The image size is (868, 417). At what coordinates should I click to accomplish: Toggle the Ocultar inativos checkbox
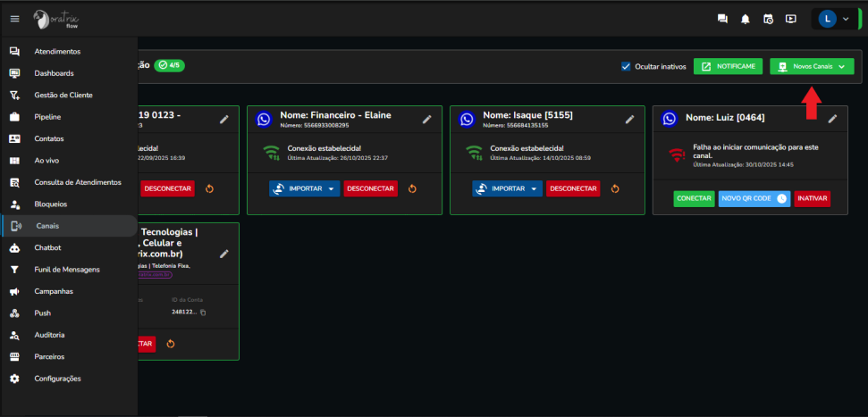pos(626,67)
